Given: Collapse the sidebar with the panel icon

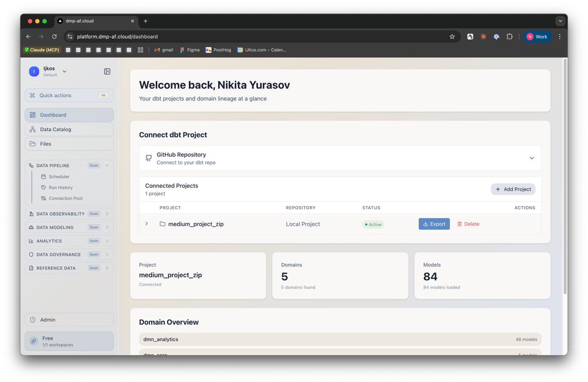Looking at the screenshot, I should [107, 72].
